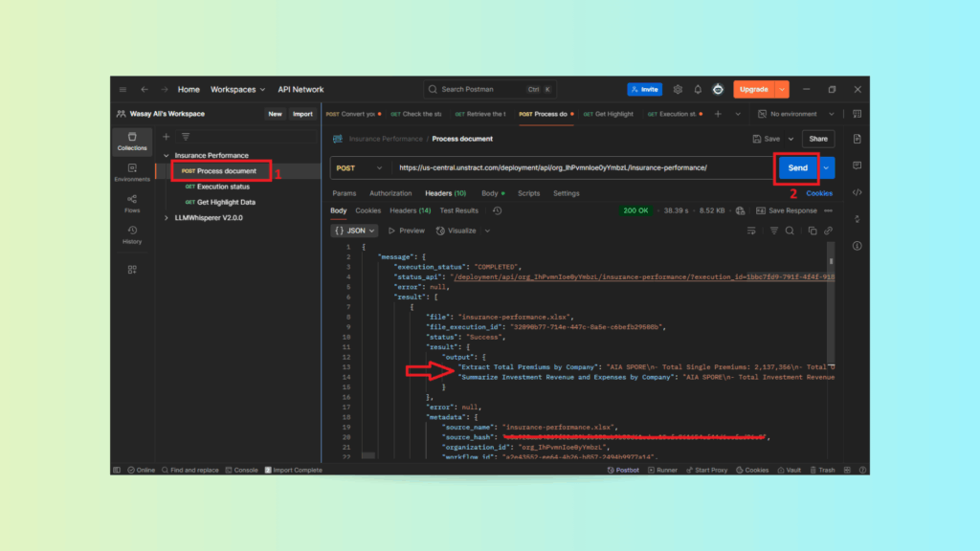This screenshot has height=551, width=980.
Task: Open Postbot in the status bar
Action: click(623, 470)
